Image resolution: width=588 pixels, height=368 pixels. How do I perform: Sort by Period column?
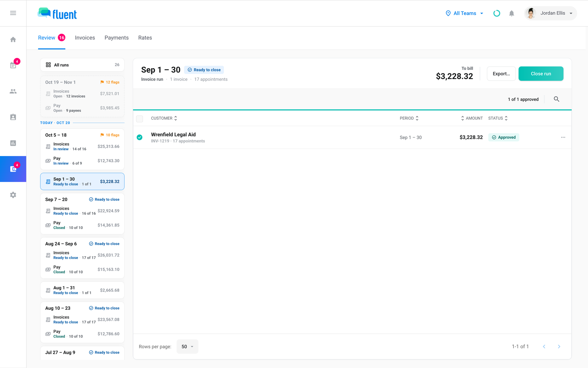point(409,118)
